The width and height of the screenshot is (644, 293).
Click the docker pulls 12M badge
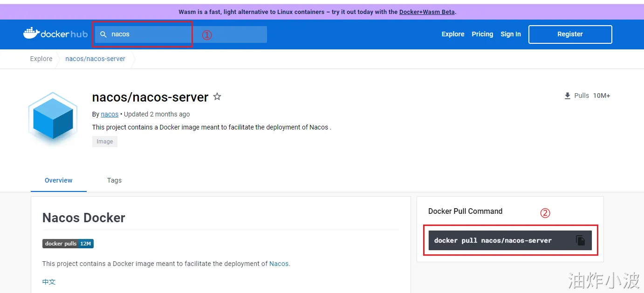[x=68, y=244]
